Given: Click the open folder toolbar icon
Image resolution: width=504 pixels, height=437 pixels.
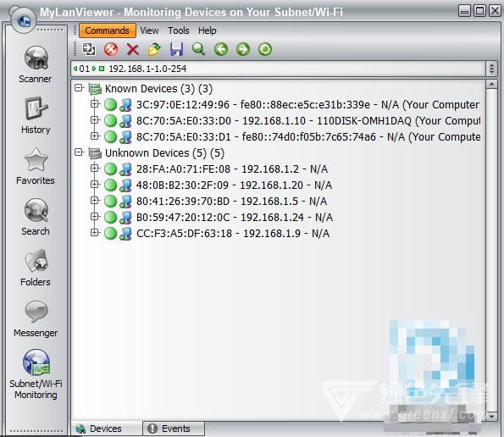Looking at the screenshot, I should [154, 49].
